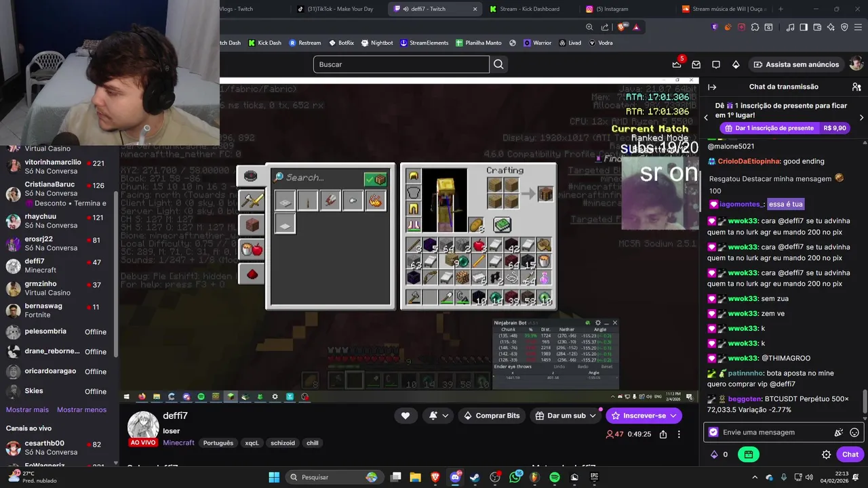Open browser extensions puzzle icon

click(x=754, y=27)
